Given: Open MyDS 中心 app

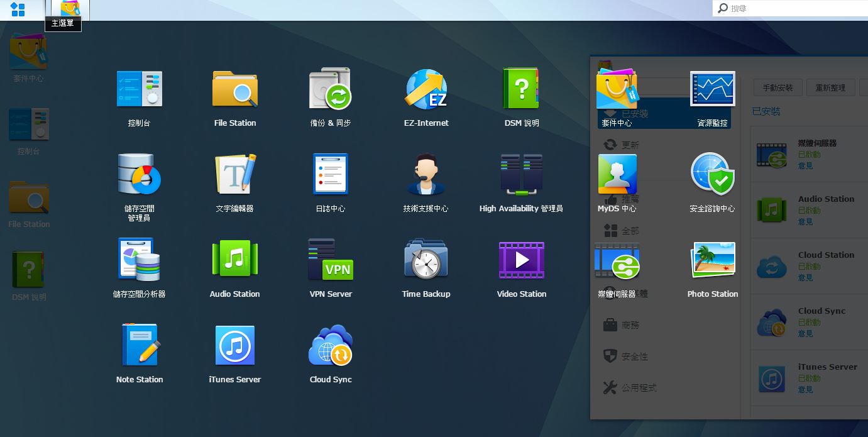Looking at the screenshot, I should (617, 183).
